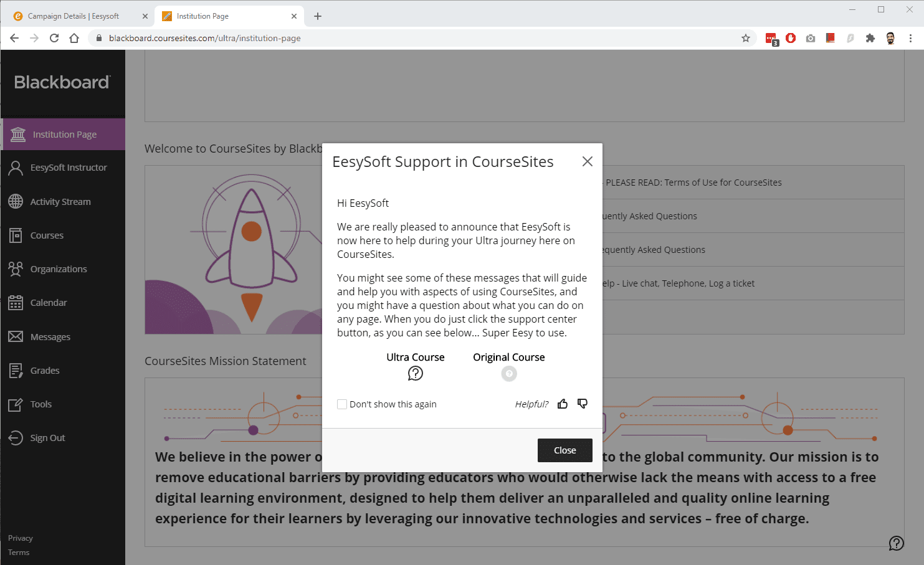The width and height of the screenshot is (924, 565).
Task: Open the Privacy link in the sidebar footer
Action: [x=20, y=538]
